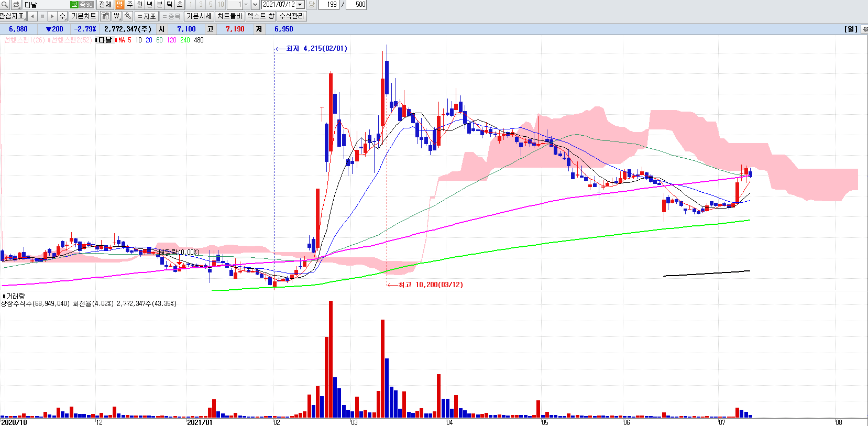Switch to monthly chart 월

pos(140,4)
